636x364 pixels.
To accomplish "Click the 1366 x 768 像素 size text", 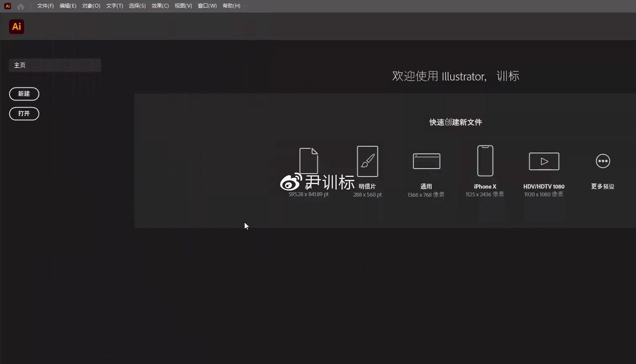I will (x=426, y=195).
